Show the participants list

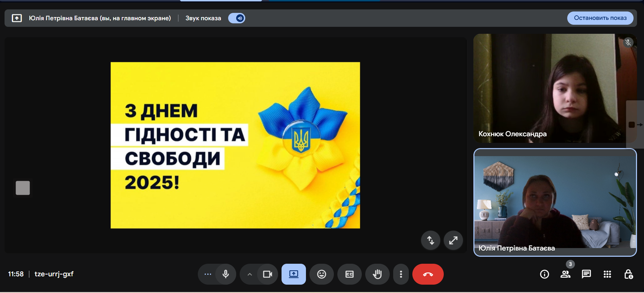565,274
